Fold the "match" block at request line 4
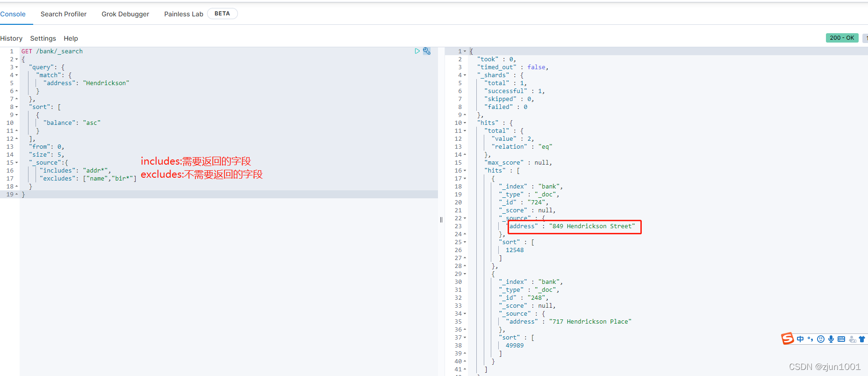The height and width of the screenshot is (376, 868). coord(17,75)
